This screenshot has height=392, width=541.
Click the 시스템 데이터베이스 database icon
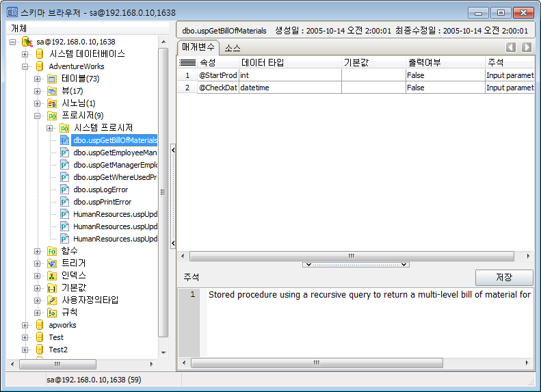(40, 54)
